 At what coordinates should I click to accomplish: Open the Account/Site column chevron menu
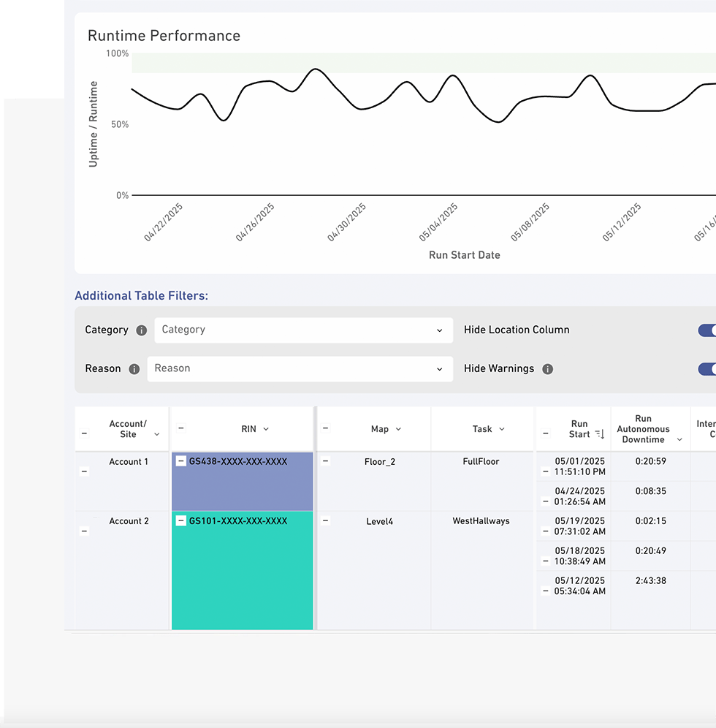tap(157, 435)
